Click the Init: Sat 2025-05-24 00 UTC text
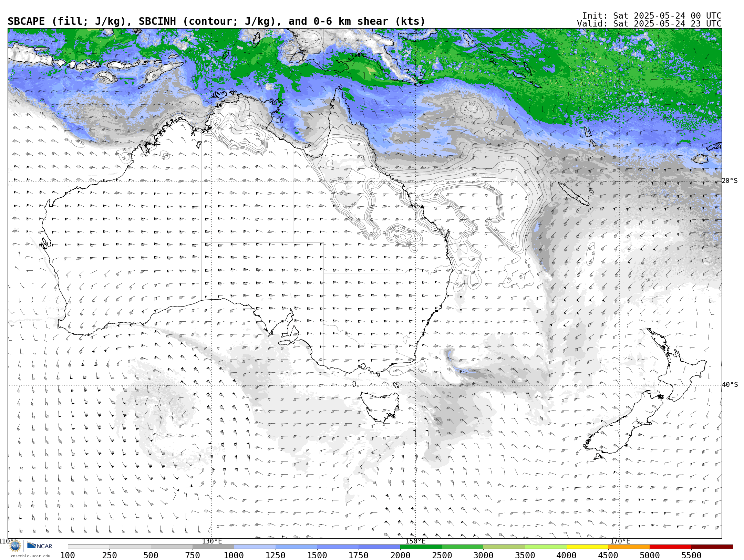This screenshot has width=744, height=560. tap(651, 16)
